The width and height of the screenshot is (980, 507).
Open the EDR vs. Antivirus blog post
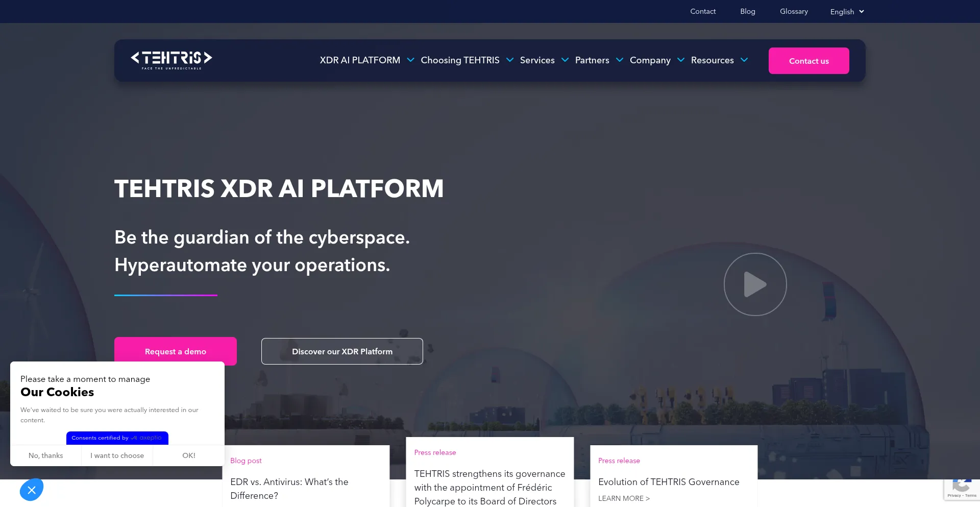click(289, 489)
